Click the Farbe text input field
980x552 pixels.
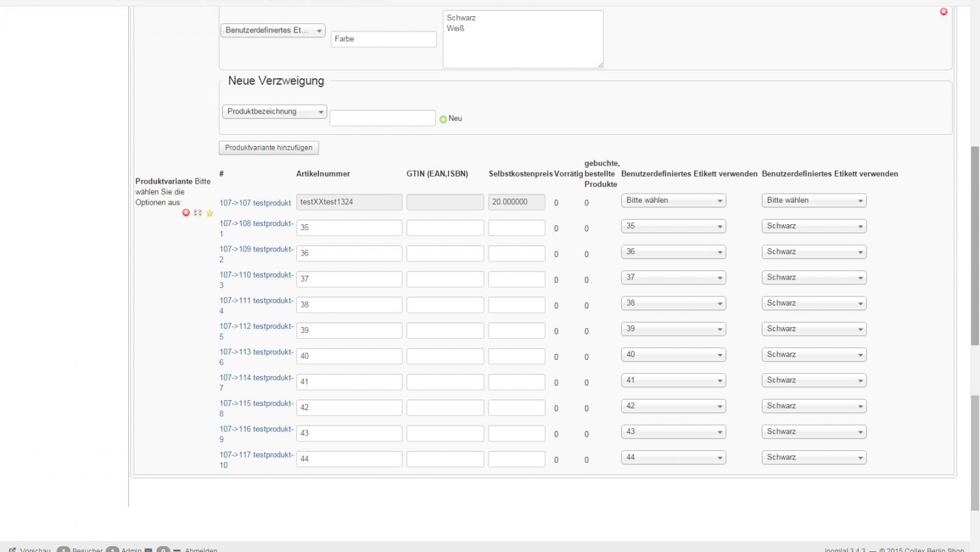[x=383, y=39]
